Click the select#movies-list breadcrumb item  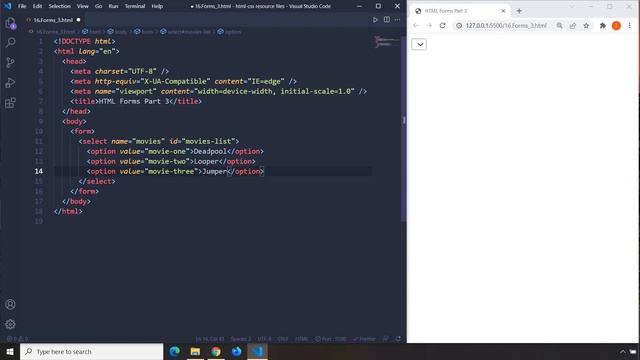(x=186, y=31)
